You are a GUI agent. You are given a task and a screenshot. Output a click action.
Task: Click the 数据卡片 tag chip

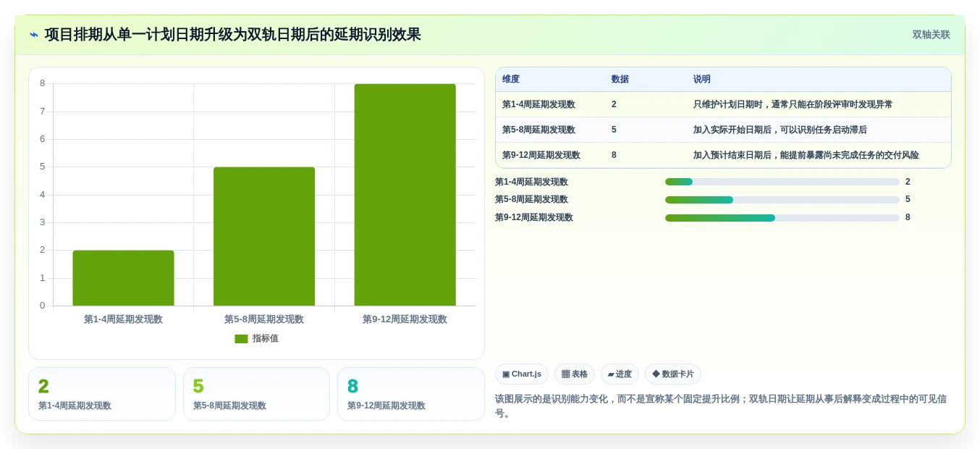click(x=673, y=374)
